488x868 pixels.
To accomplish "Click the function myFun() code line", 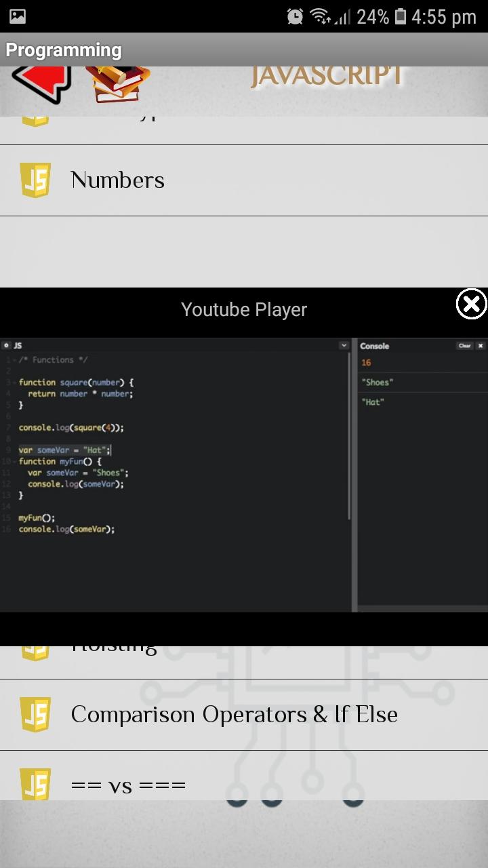I will pos(60,462).
